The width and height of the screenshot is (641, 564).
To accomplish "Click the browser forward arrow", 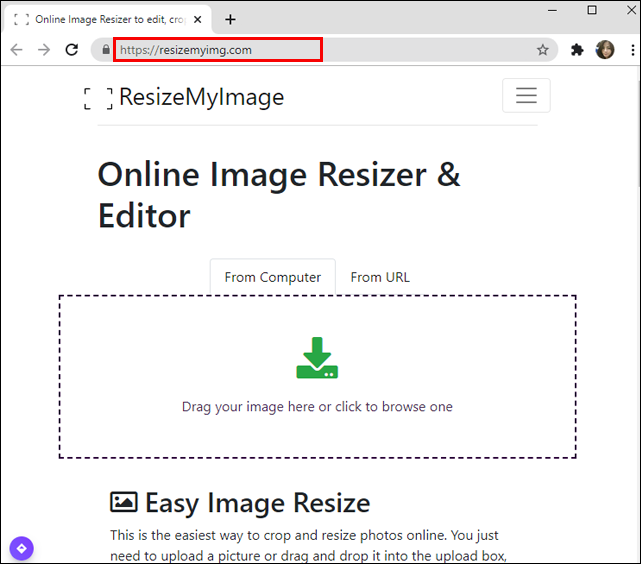I will pyautogui.click(x=44, y=50).
